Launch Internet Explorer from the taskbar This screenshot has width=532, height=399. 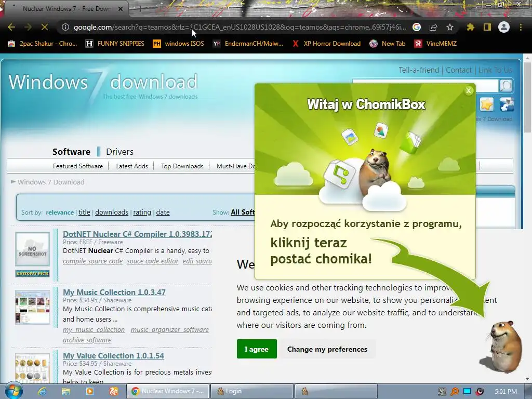pos(42,391)
